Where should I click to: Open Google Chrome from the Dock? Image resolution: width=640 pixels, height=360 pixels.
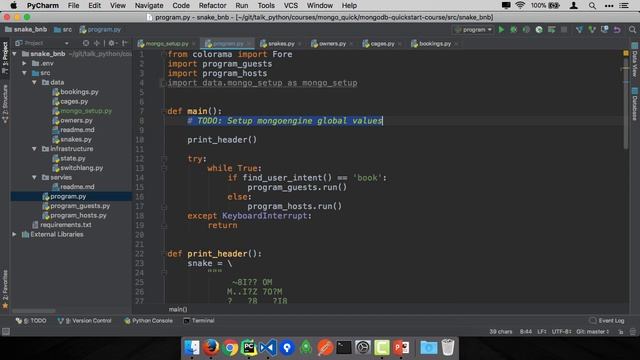click(x=230, y=348)
